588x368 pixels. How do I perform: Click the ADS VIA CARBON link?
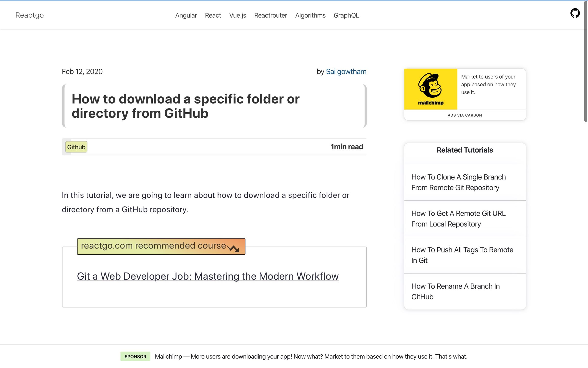tap(465, 115)
